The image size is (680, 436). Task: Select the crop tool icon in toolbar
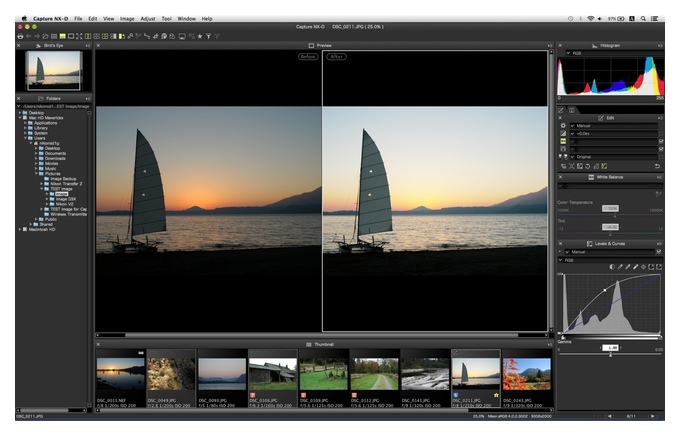click(x=156, y=36)
